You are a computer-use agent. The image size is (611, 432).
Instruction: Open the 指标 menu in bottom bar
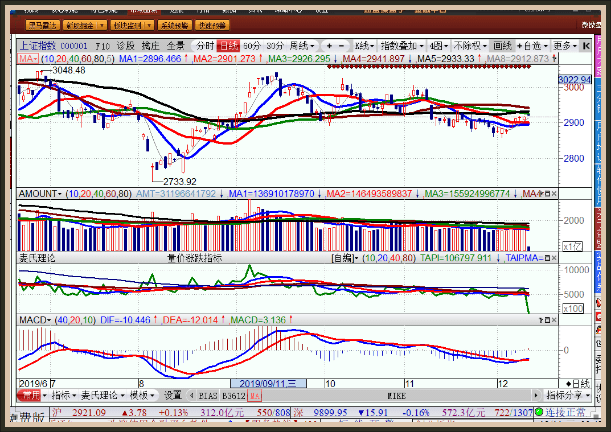click(64, 395)
